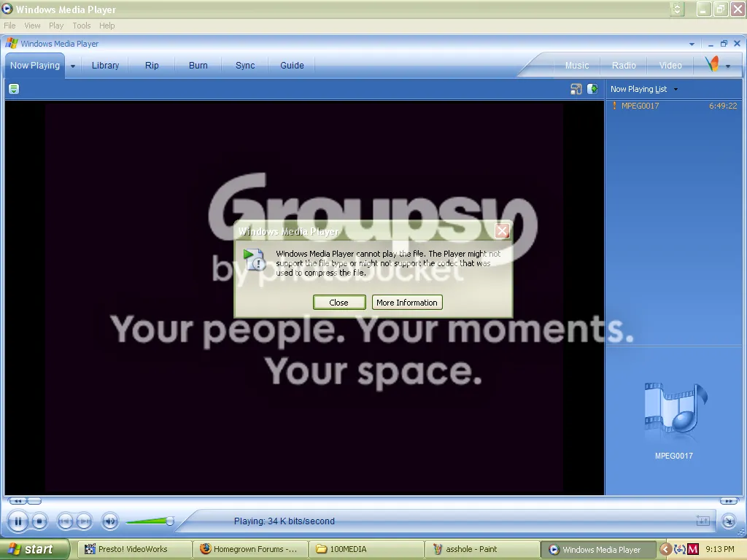This screenshot has width=747, height=560.
Task: Click the 9:13 PM system clock
Action: click(720, 549)
